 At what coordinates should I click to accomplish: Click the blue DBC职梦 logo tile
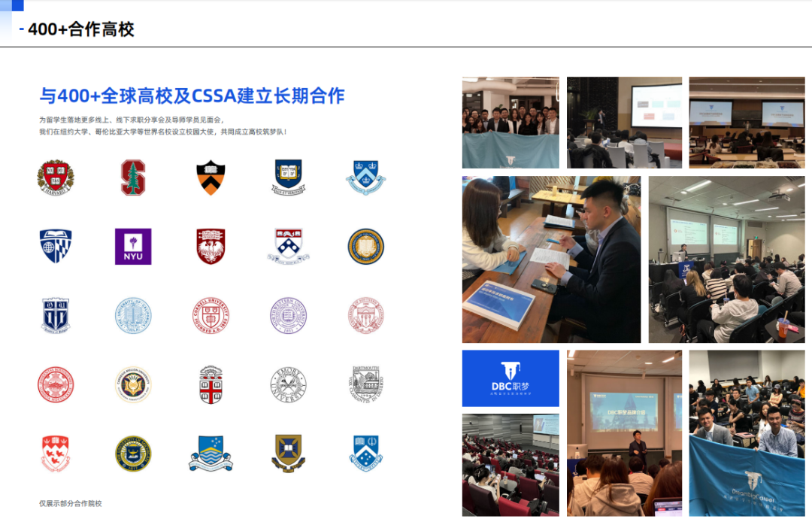tap(511, 378)
